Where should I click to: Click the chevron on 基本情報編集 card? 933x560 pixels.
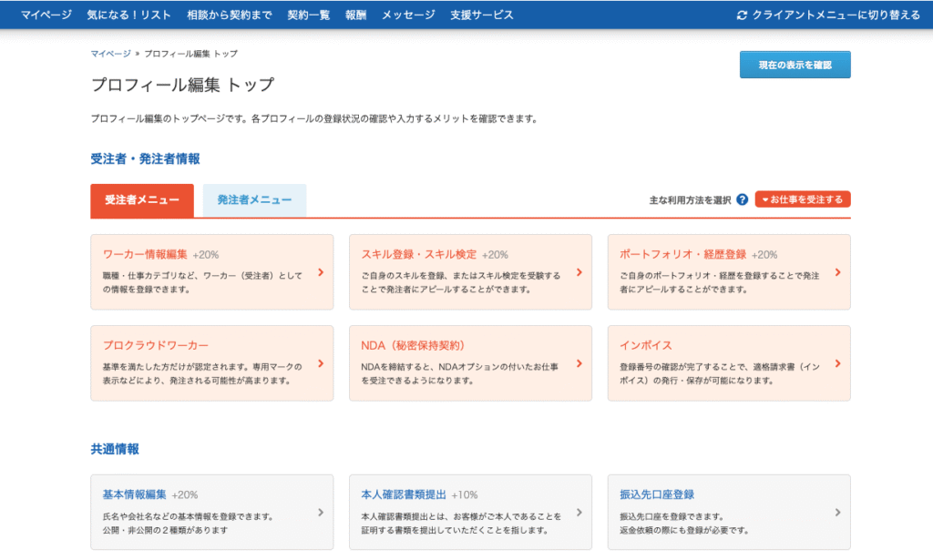(x=321, y=513)
